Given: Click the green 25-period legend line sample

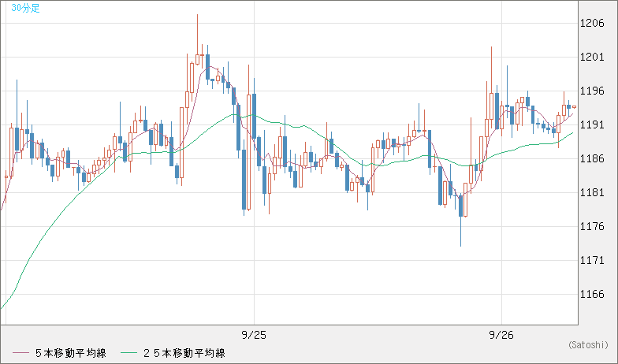Looking at the screenshot, I should [x=129, y=353].
